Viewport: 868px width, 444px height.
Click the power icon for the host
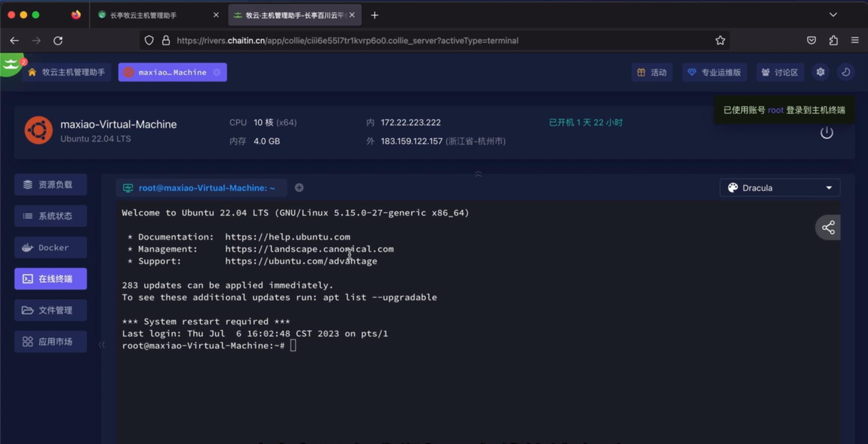click(826, 133)
